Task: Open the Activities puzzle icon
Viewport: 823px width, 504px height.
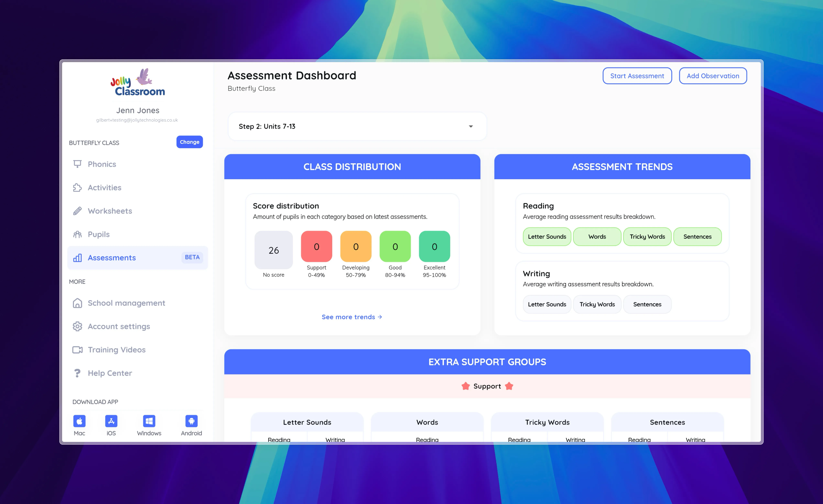Action: pos(77,188)
